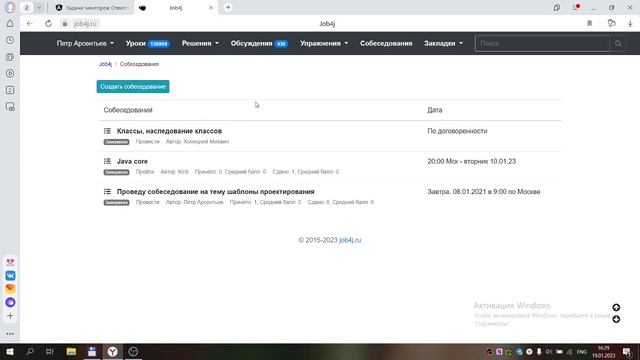Click Провести under Классы, наследование row
The height and width of the screenshot is (360, 640).
(147, 142)
